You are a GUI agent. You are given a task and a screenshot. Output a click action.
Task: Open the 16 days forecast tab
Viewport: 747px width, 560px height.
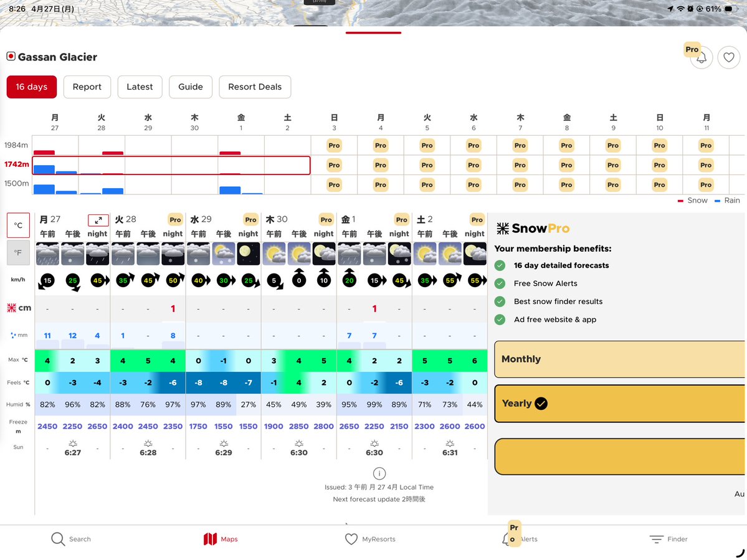[x=31, y=87]
